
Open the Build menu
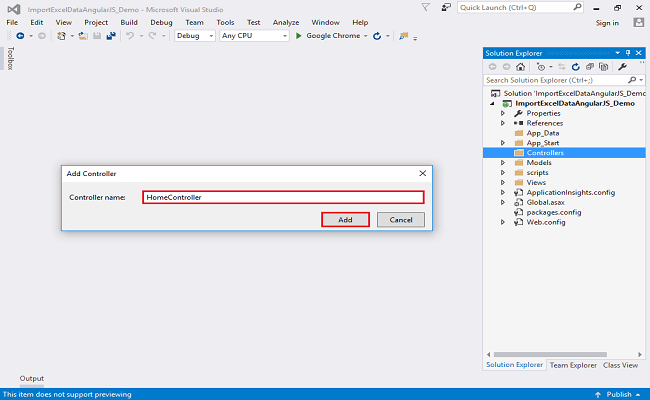click(129, 22)
